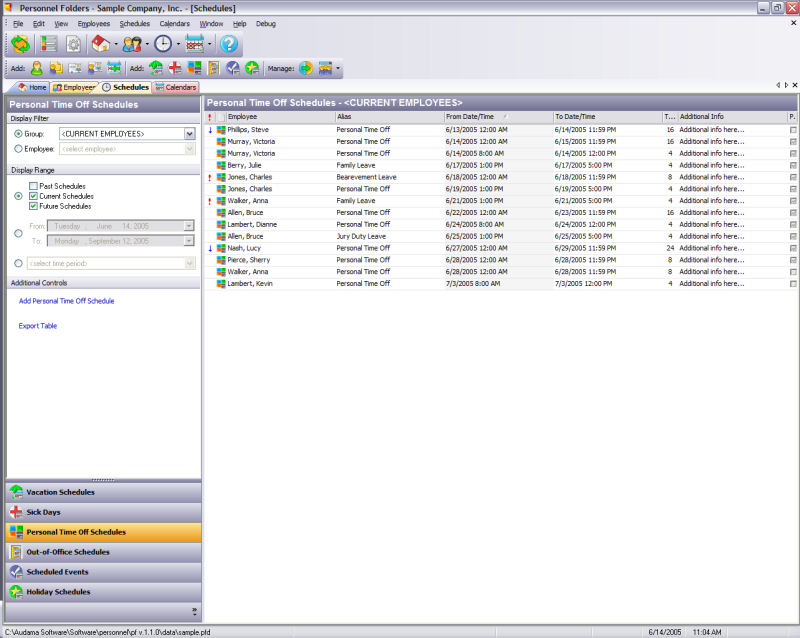Switch to the Employees tab
Screen dimensions: 800x638
tap(74, 88)
